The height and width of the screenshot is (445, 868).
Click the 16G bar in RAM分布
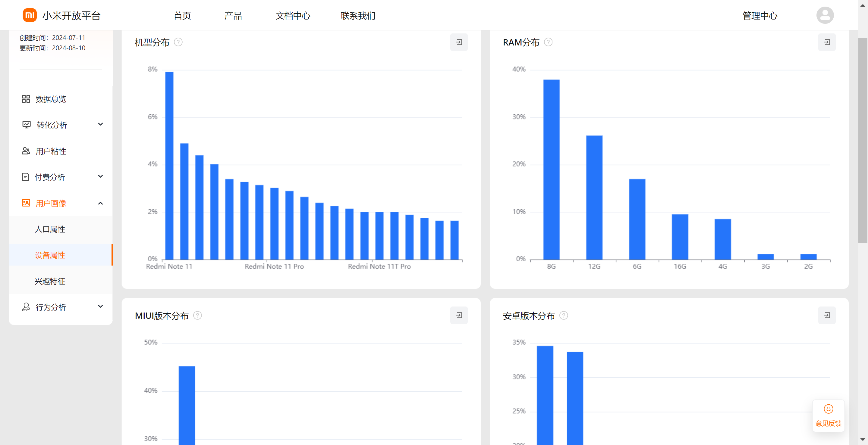[x=680, y=237]
